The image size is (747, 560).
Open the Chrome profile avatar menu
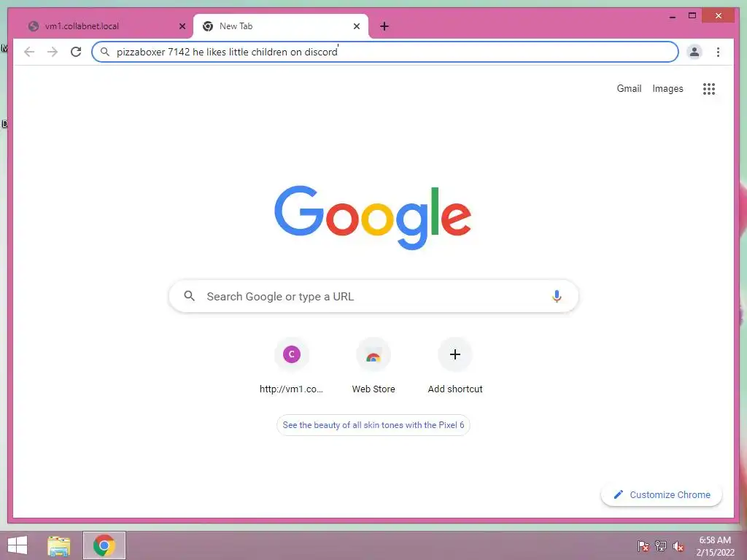click(694, 52)
